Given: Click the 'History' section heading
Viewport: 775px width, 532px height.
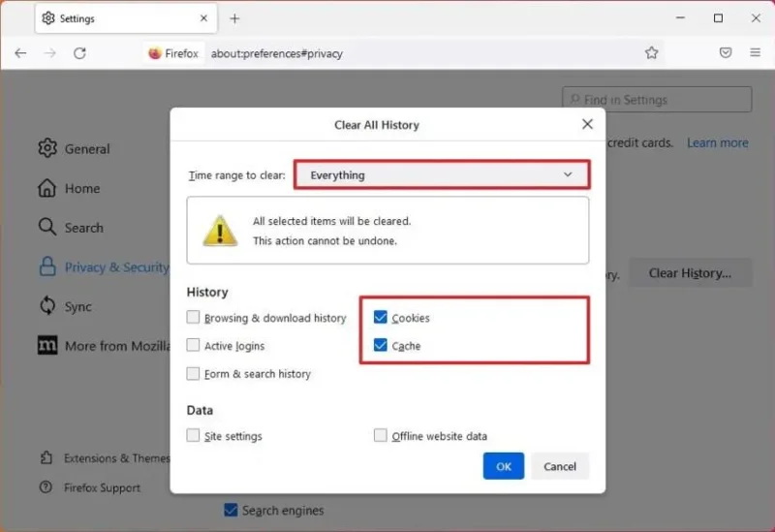Looking at the screenshot, I should pos(207,293).
